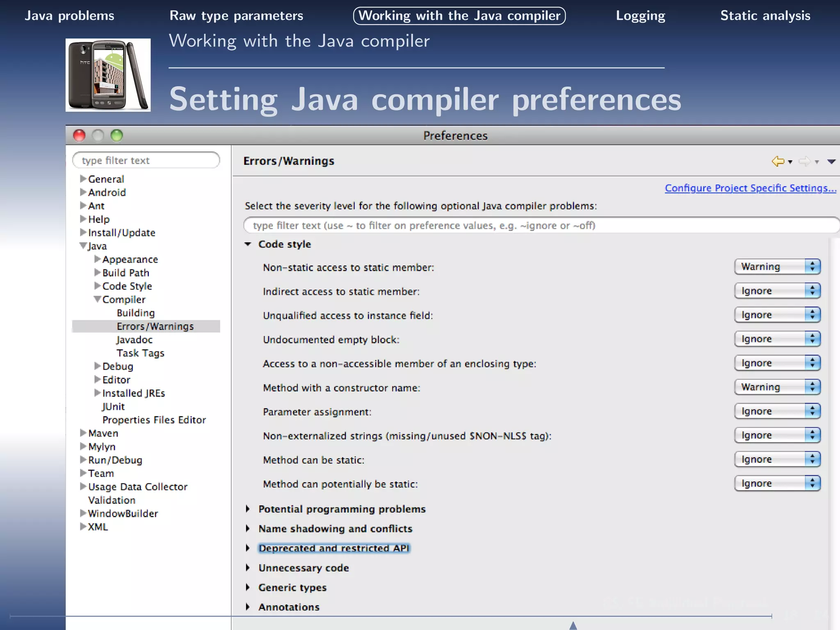The width and height of the screenshot is (840, 630).
Task: Select Building under Compiler
Action: (136, 313)
